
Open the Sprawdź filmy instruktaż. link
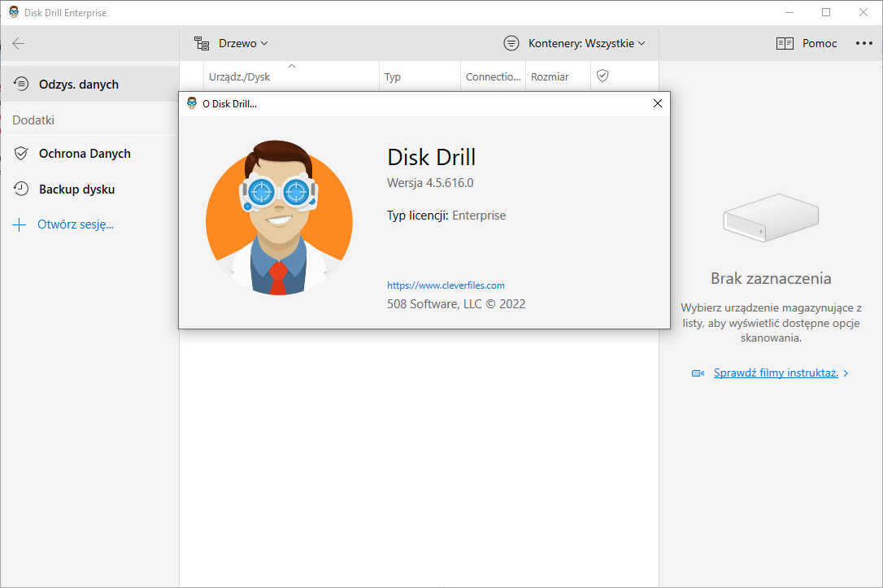[776, 372]
